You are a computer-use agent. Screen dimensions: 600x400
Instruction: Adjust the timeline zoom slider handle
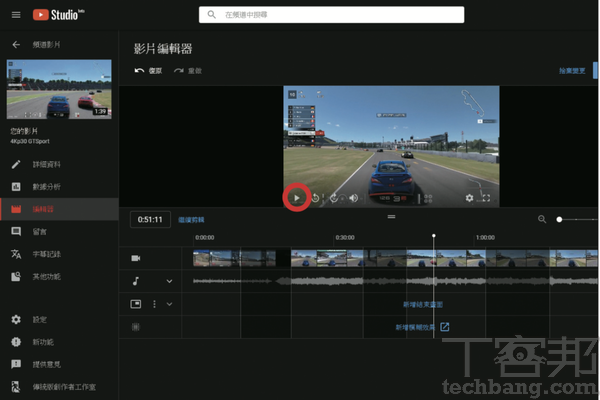559,219
